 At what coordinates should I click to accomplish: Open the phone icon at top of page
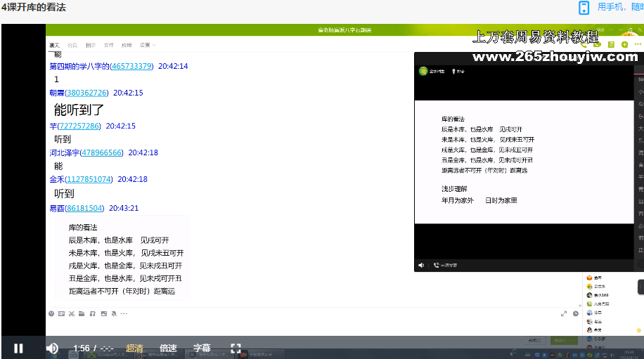point(584,8)
